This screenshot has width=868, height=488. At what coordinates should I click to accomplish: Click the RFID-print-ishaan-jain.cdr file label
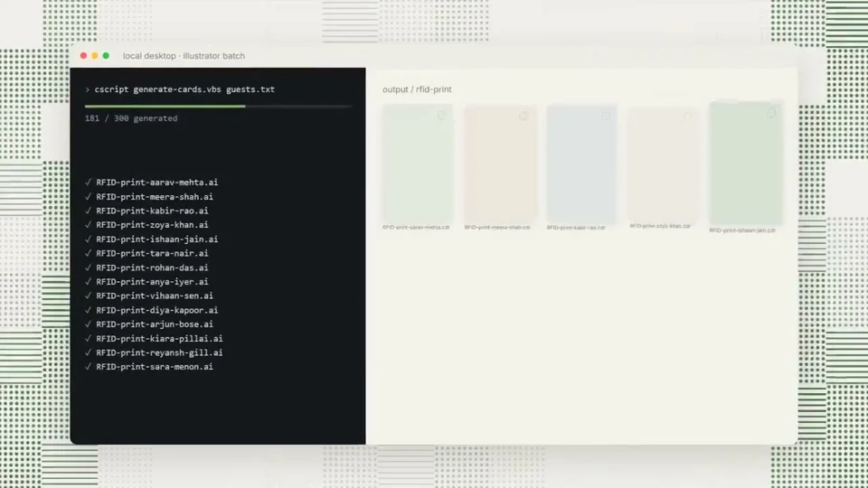742,230
